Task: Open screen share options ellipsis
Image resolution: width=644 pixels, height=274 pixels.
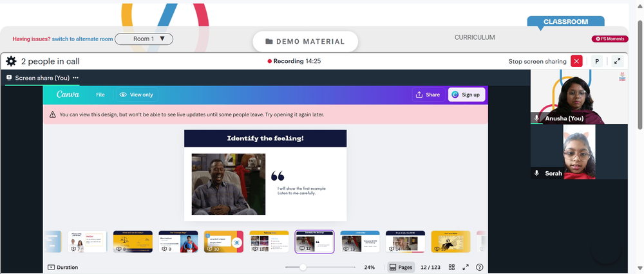Action: point(75,78)
